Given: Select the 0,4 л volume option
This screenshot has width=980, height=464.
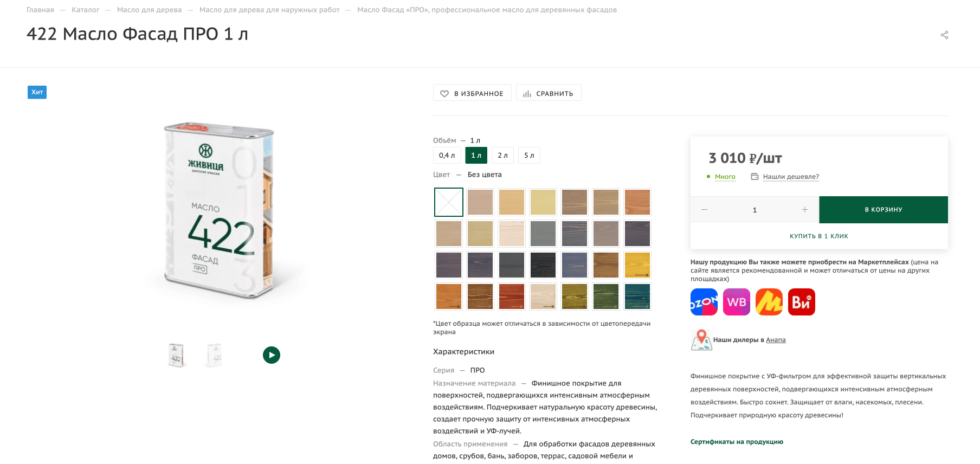Looking at the screenshot, I should coord(447,156).
